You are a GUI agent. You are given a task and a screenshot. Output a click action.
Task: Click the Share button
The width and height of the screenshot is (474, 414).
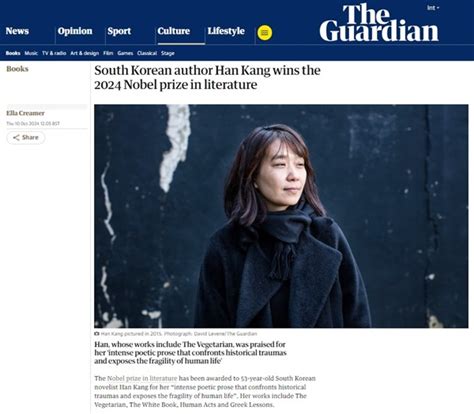coord(26,138)
